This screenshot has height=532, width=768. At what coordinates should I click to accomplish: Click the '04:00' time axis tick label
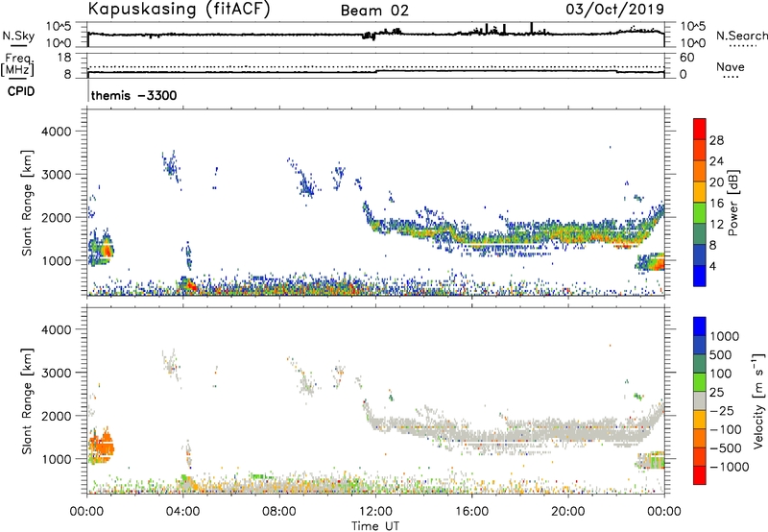pos(183,512)
